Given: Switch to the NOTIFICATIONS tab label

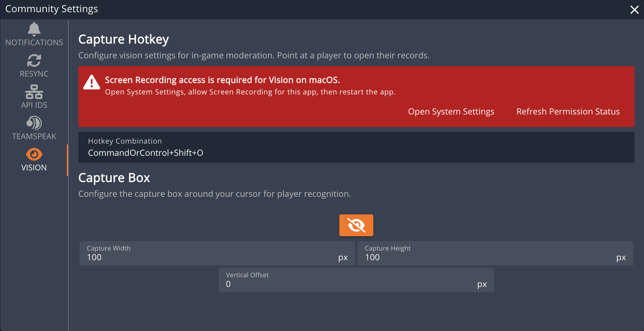Looking at the screenshot, I should click(34, 43).
